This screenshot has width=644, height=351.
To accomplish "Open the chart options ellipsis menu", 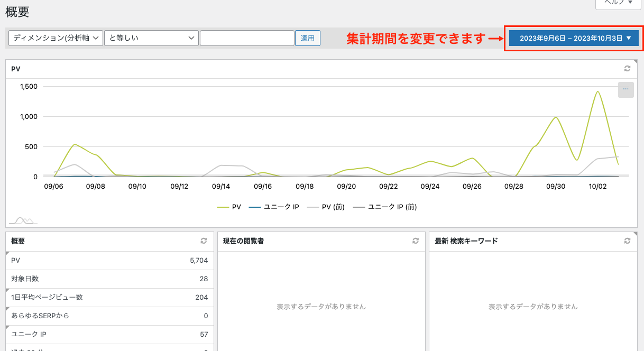I will click(x=625, y=89).
